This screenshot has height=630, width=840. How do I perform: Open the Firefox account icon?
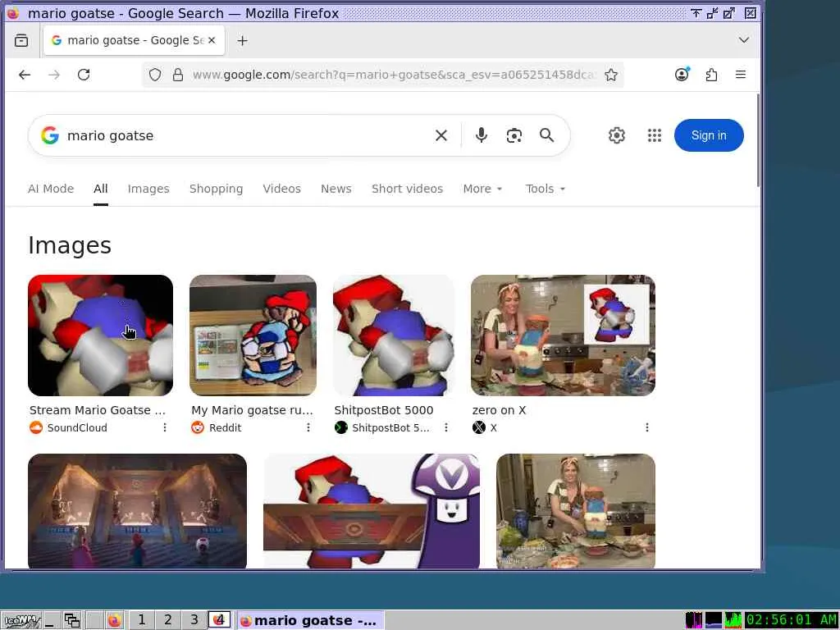pos(682,75)
